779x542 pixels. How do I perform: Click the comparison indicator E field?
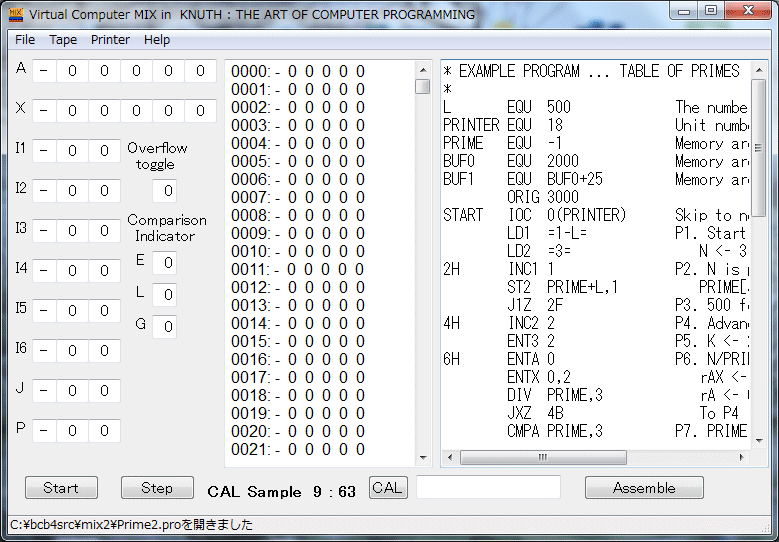[164, 262]
